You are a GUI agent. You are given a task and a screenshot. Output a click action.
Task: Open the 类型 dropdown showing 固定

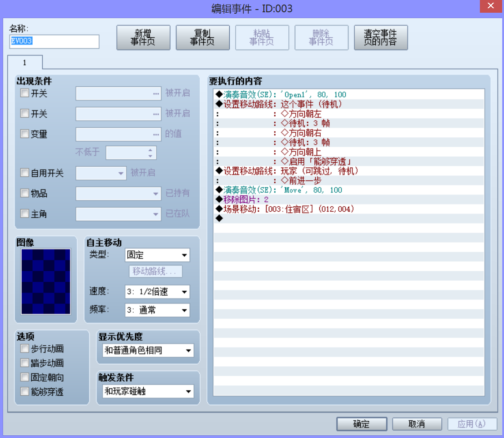coord(157,255)
